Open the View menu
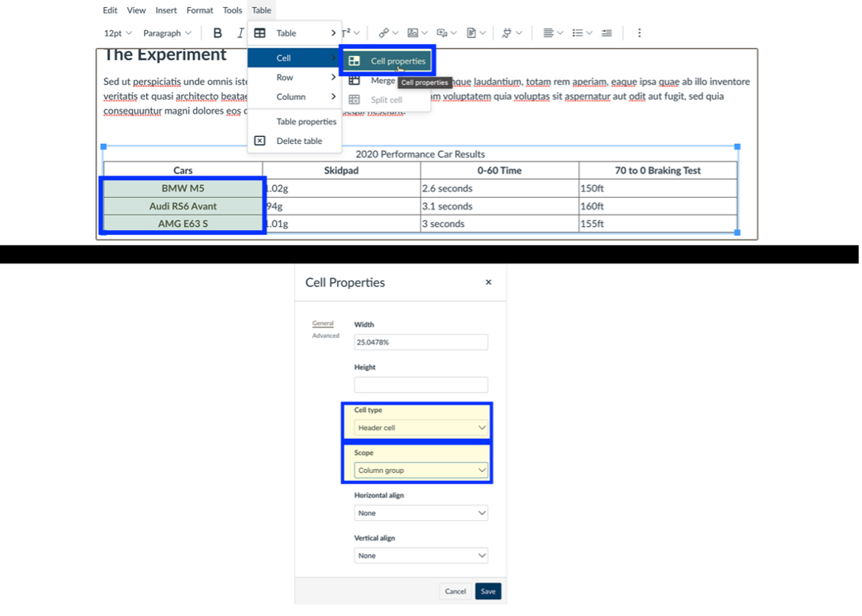 point(136,10)
